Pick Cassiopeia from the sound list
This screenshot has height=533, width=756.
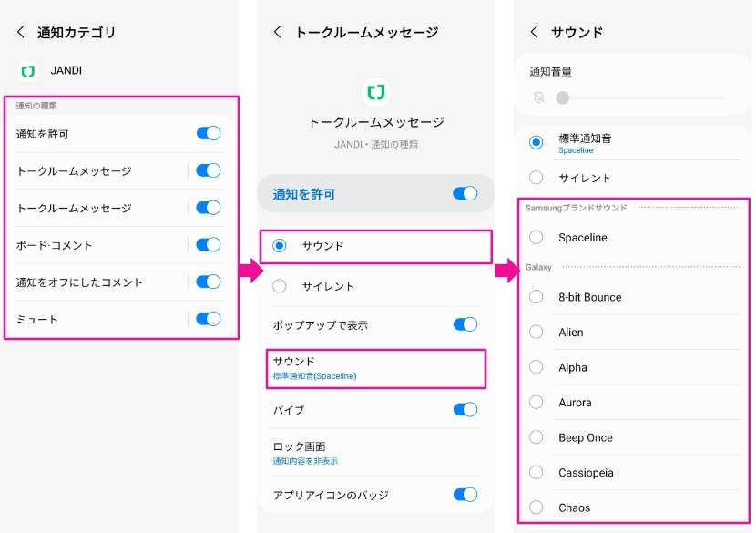tap(536, 473)
